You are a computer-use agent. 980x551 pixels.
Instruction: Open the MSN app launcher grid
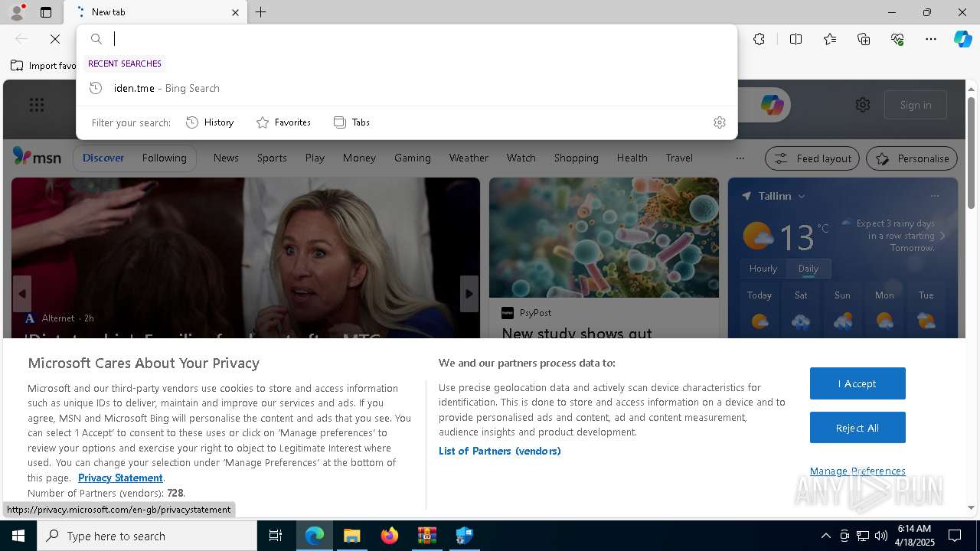point(37,105)
